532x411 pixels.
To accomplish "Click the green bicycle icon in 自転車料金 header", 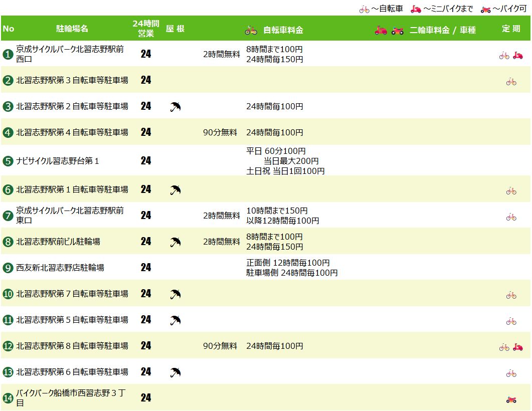I will pyautogui.click(x=251, y=30).
